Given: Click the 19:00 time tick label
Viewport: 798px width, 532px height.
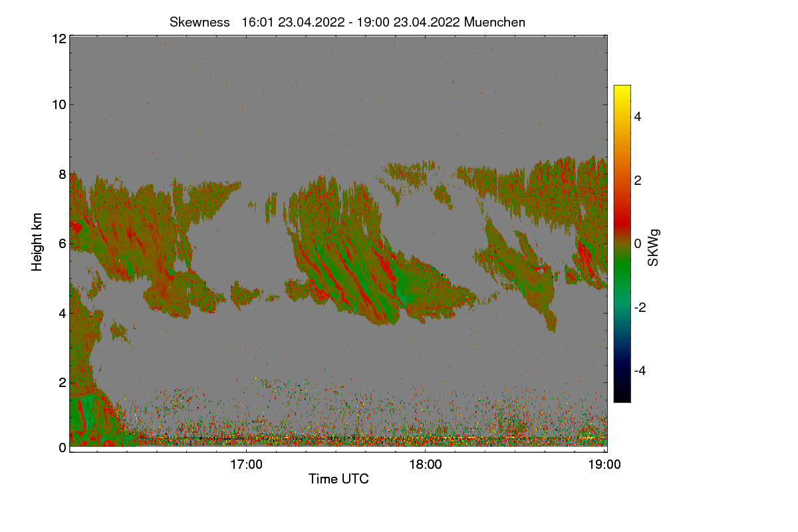Looking at the screenshot, I should 605,464.
